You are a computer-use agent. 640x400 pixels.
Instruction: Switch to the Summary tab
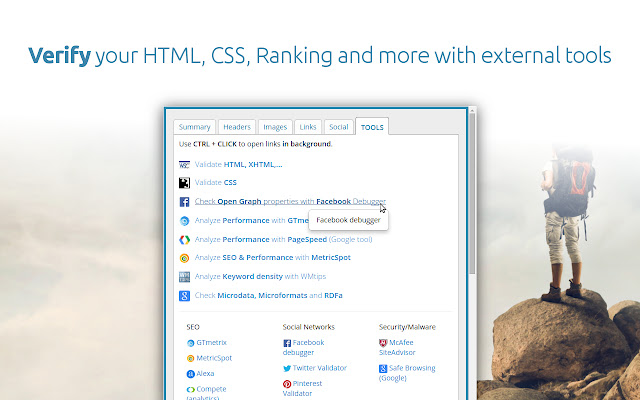pos(194,127)
